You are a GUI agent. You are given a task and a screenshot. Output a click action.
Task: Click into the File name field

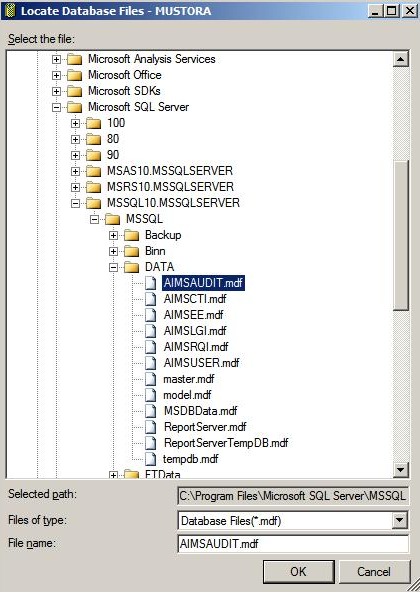(x=293, y=544)
